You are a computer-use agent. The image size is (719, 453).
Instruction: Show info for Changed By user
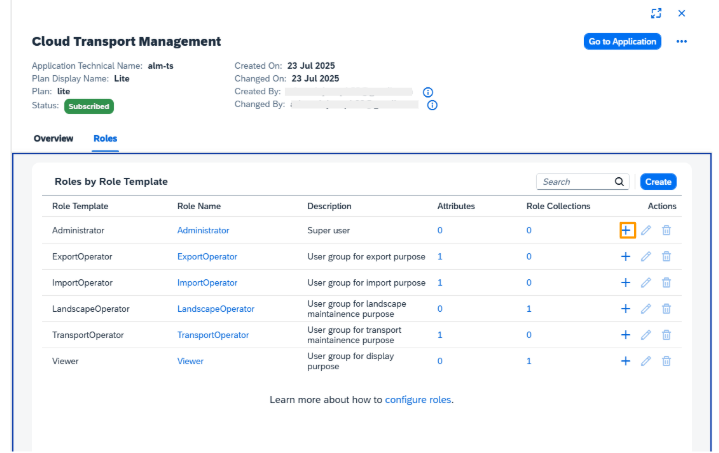(x=432, y=105)
